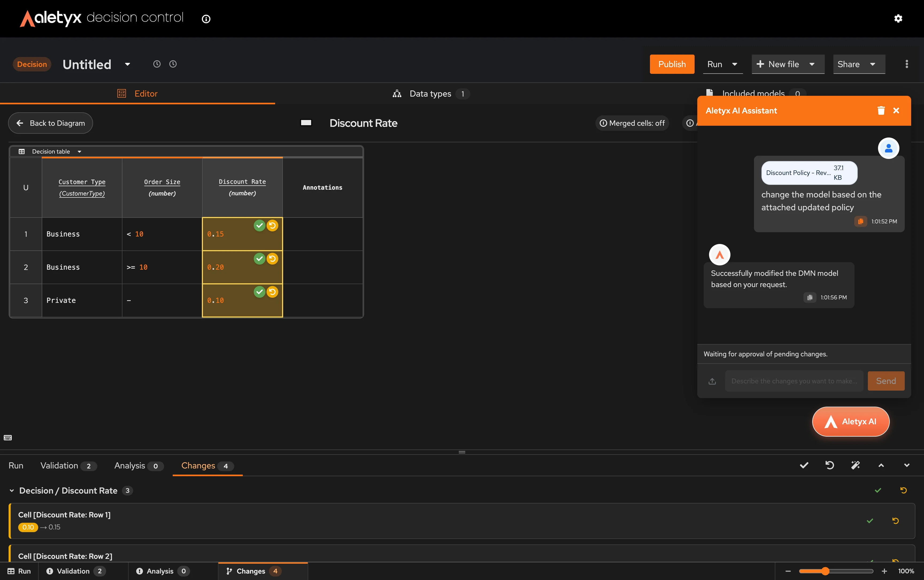Accept the Cell Row 1 change in list
The height and width of the screenshot is (580, 924).
(870, 521)
